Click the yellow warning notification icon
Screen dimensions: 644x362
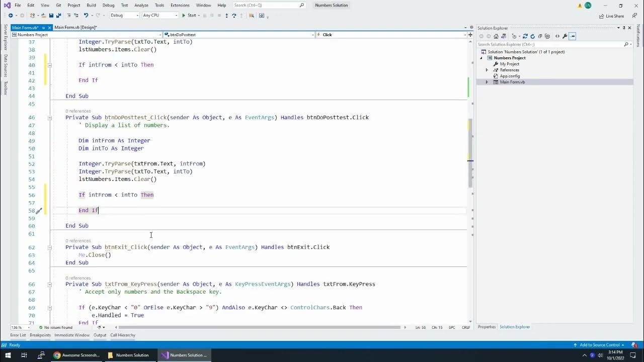coord(580,6)
